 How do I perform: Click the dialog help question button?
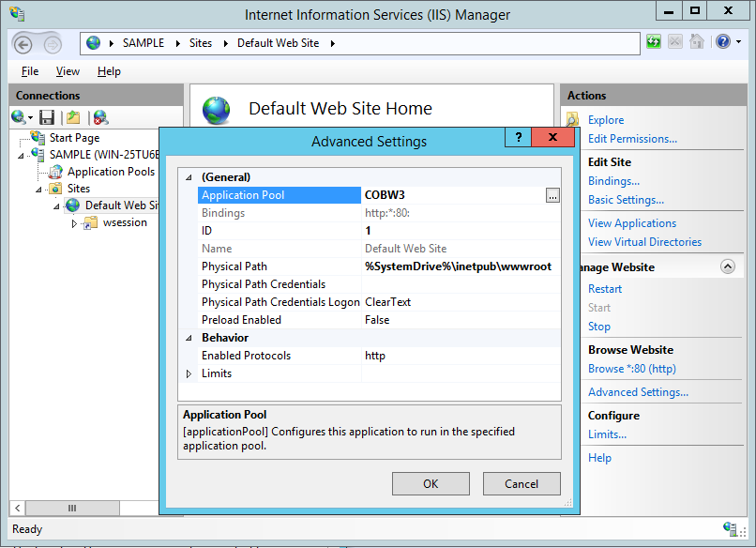pos(519,138)
